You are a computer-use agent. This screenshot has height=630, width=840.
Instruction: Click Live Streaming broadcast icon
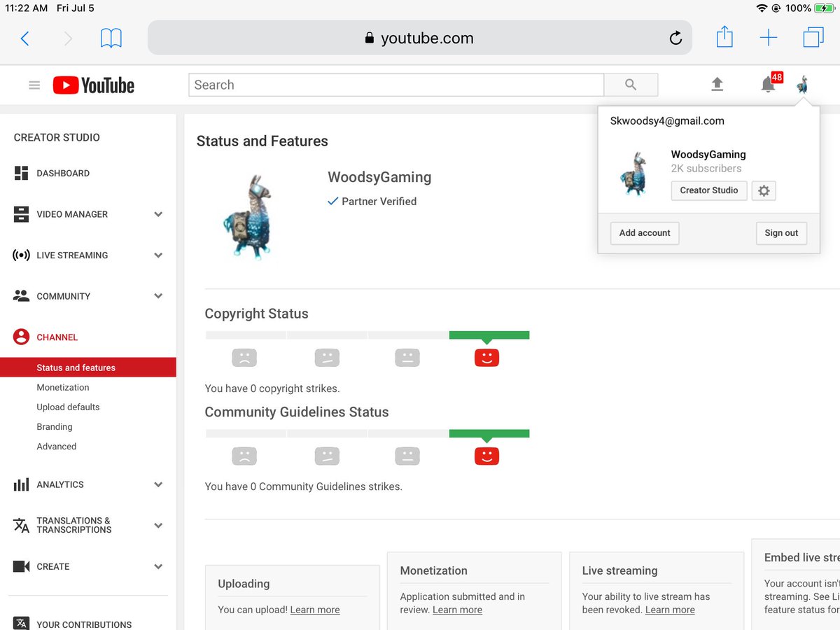[x=21, y=255]
